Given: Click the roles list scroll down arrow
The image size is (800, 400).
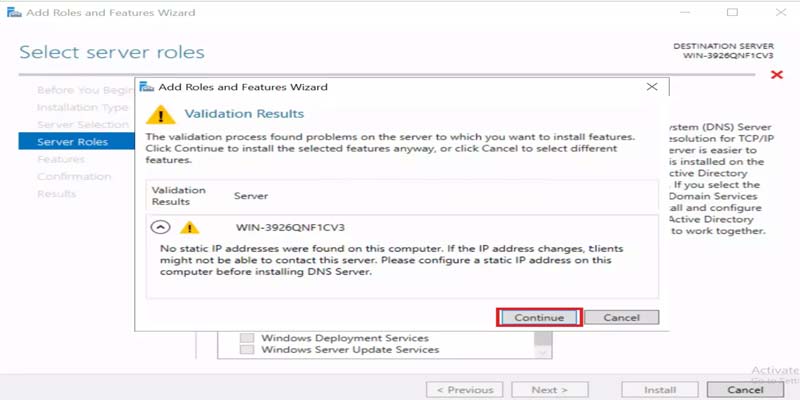Looking at the screenshot, I should (543, 352).
